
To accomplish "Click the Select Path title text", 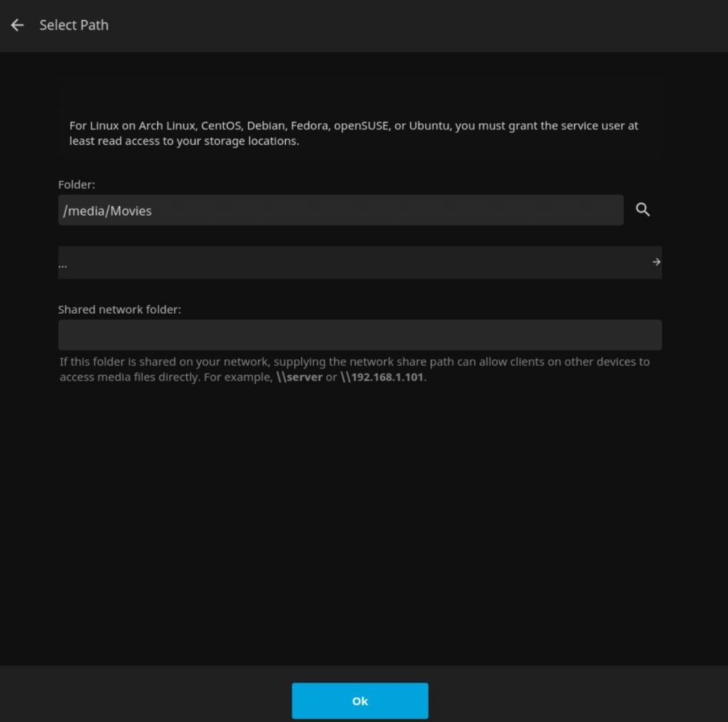I will coord(74,25).
